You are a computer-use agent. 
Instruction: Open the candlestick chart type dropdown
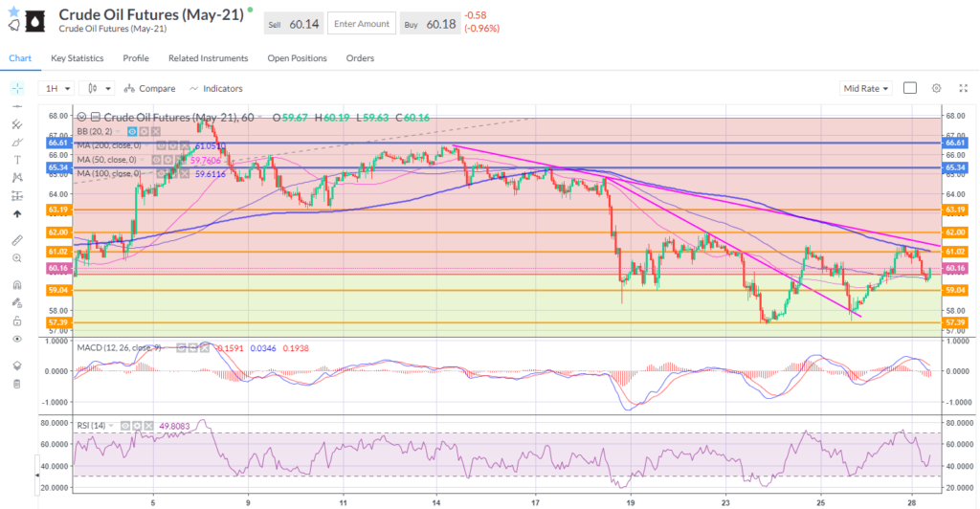coord(100,88)
